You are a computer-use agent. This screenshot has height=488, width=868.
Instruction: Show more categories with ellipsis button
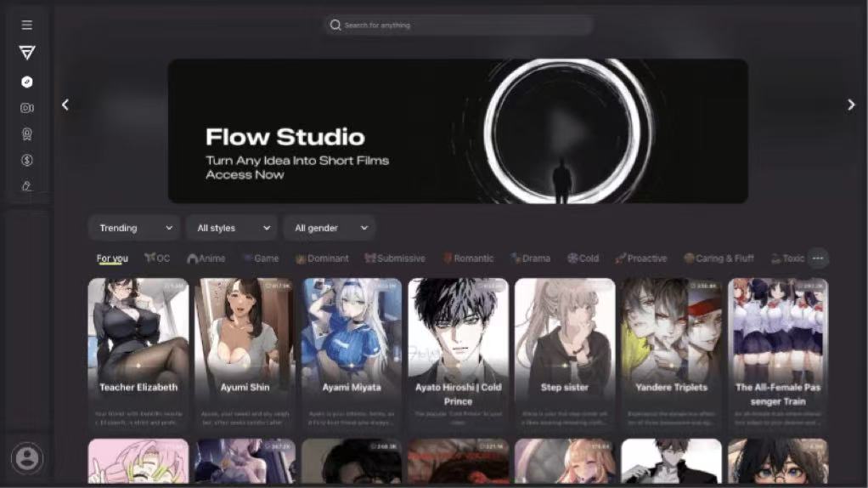(x=818, y=258)
